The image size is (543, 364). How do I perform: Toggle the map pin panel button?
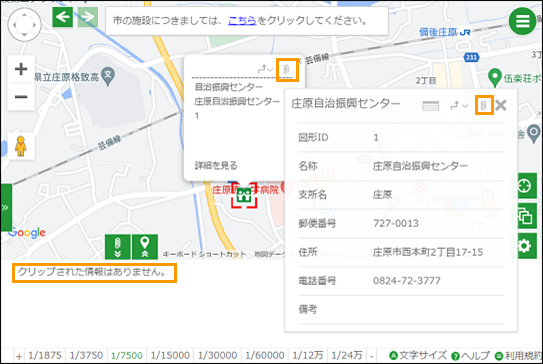(145, 247)
